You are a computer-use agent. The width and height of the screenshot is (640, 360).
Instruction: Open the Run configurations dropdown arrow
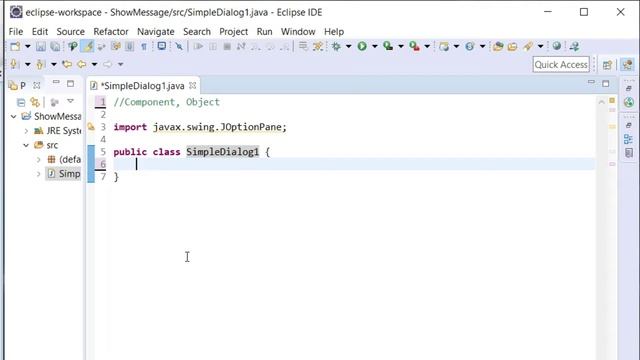375,47
